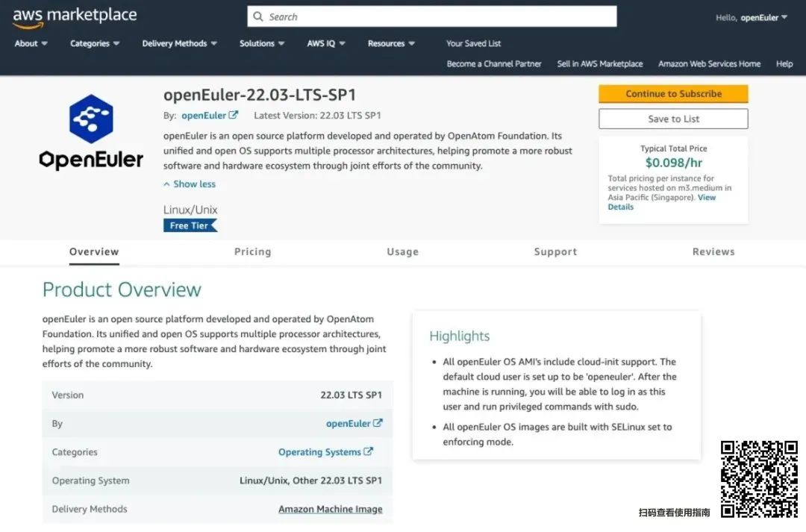The image size is (806, 532).
Task: Click the QR code image
Action: click(759, 478)
